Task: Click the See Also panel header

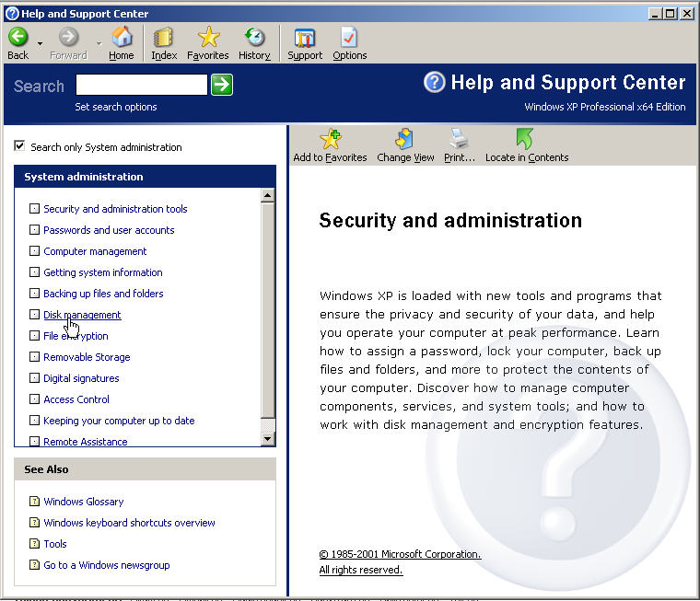Action: pos(146,469)
